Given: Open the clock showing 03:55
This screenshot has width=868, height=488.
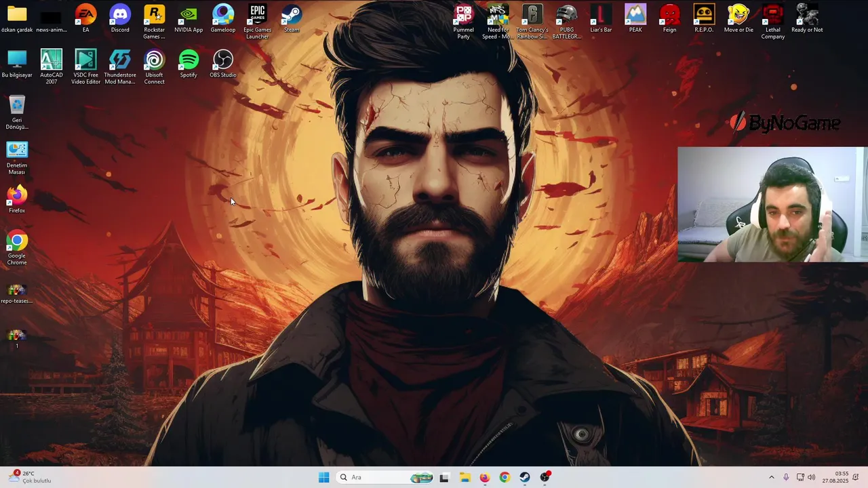Looking at the screenshot, I should (x=835, y=477).
